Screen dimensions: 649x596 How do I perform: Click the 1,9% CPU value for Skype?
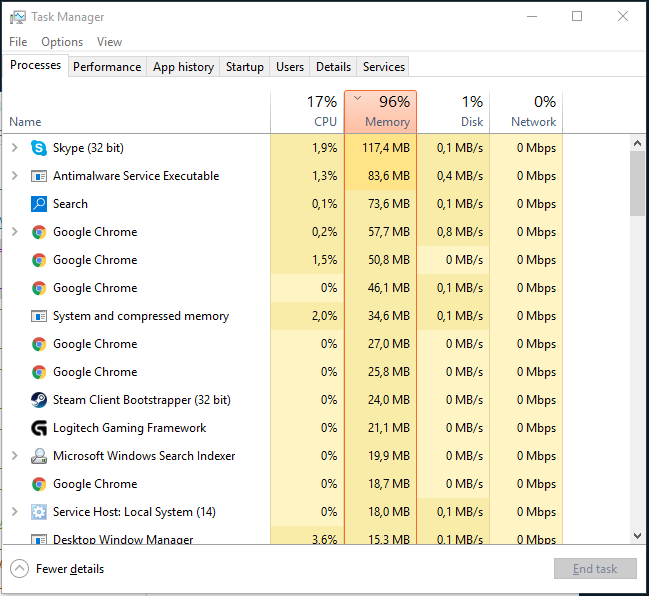pyautogui.click(x=324, y=148)
